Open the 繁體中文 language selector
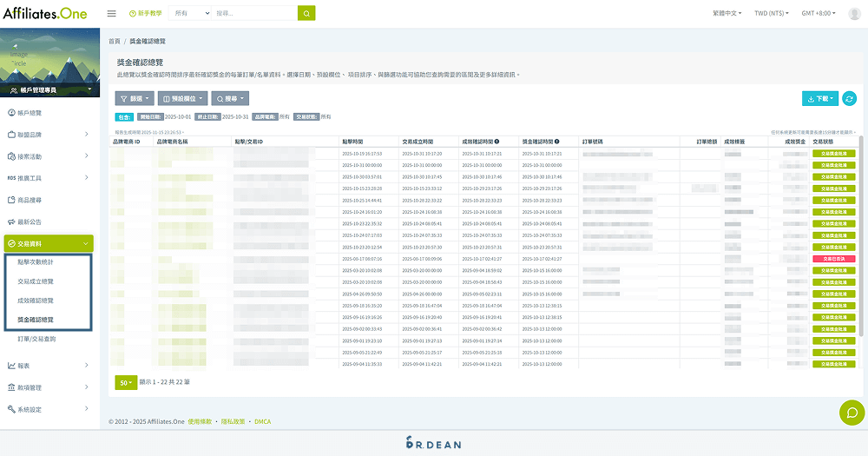This screenshot has width=868, height=456. pos(727,14)
